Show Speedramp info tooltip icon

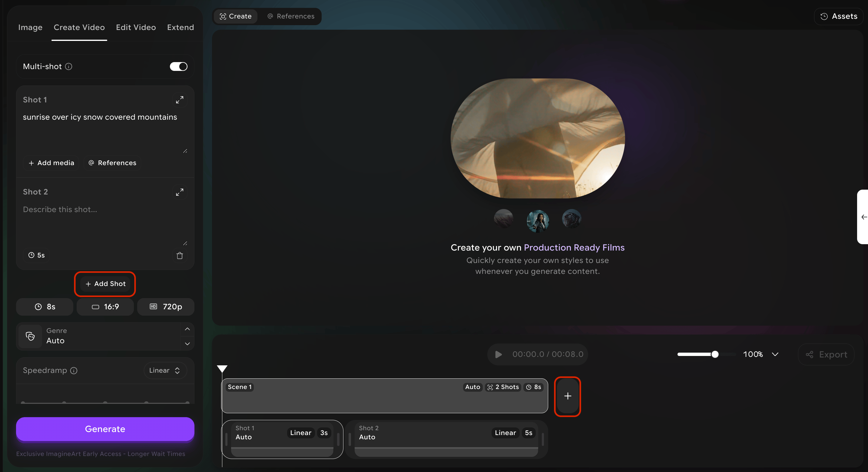[x=74, y=371]
